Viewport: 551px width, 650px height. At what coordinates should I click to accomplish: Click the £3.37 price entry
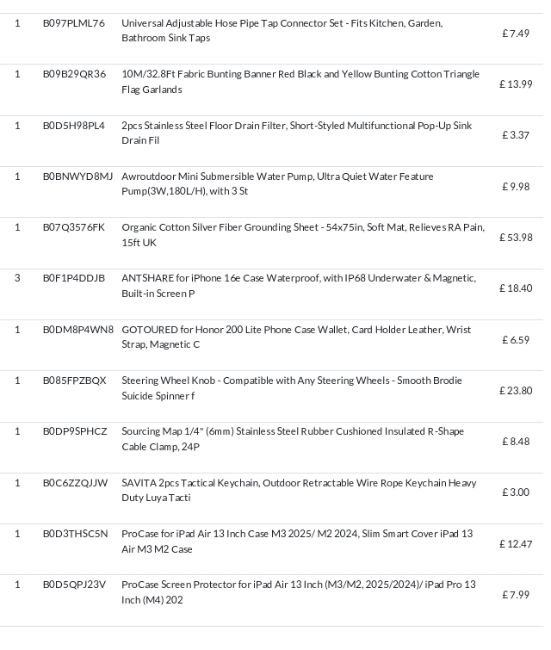click(516, 135)
